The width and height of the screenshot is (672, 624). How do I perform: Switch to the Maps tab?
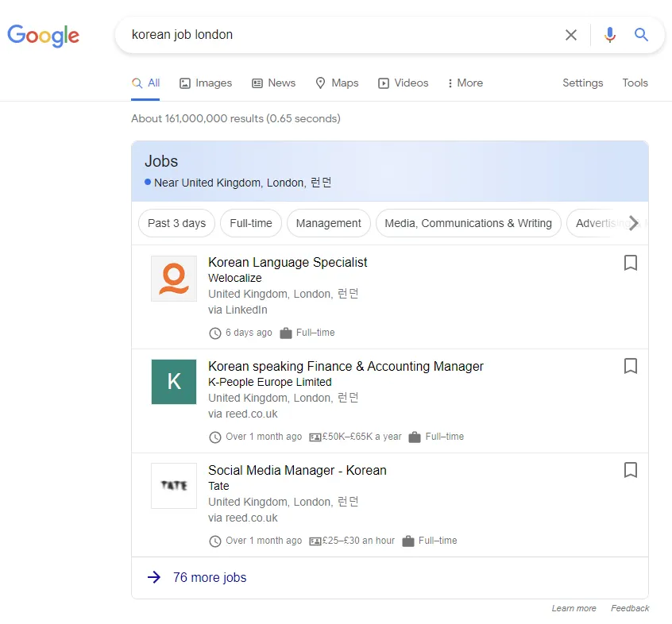point(337,83)
